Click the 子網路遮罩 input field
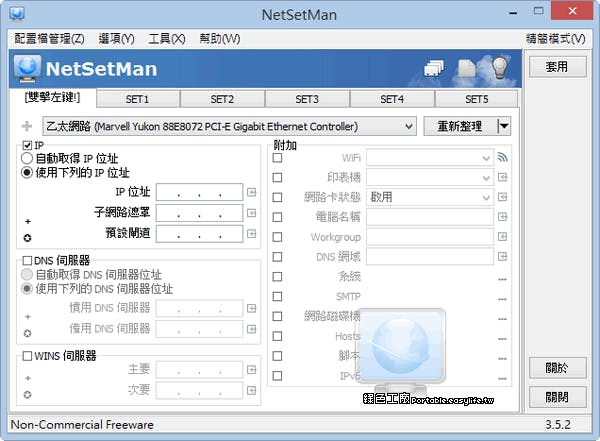The width and height of the screenshot is (600, 441). click(199, 213)
